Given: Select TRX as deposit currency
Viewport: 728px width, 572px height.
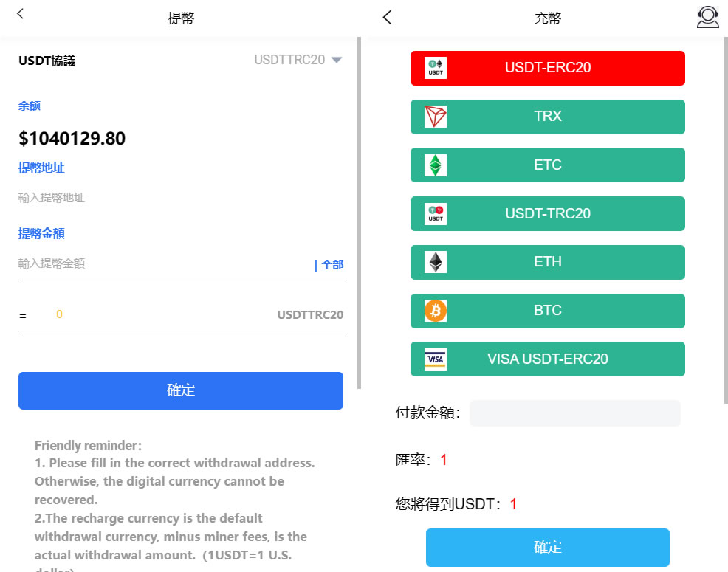Looking at the screenshot, I should (547, 116).
